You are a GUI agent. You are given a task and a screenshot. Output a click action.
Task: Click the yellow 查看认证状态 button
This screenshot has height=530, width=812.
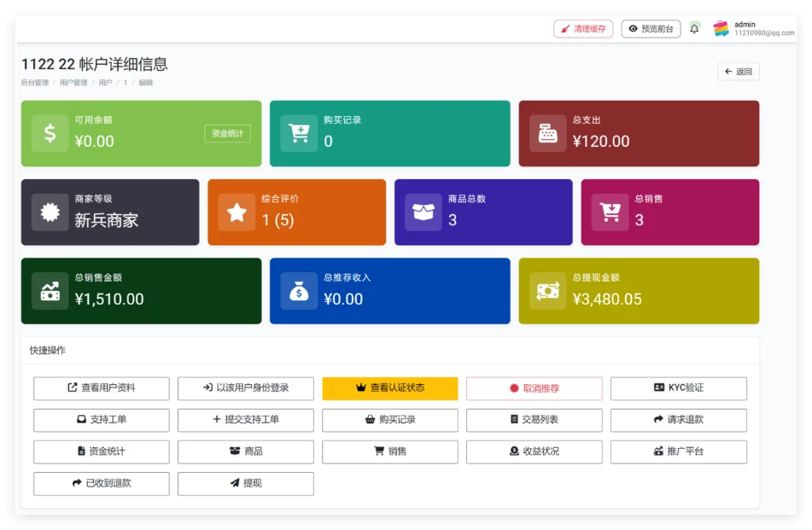(390, 388)
